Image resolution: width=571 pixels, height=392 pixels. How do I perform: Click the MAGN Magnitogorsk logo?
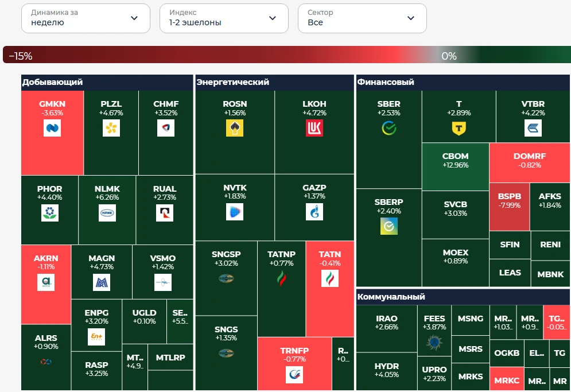[x=102, y=282]
